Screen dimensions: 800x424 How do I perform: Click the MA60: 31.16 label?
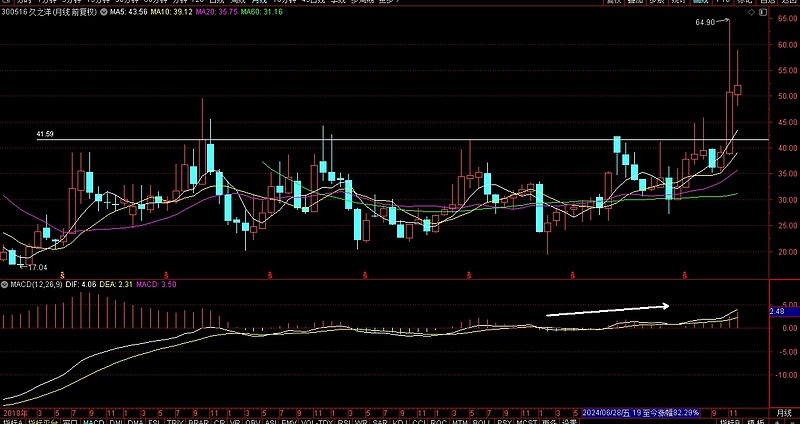[262, 12]
